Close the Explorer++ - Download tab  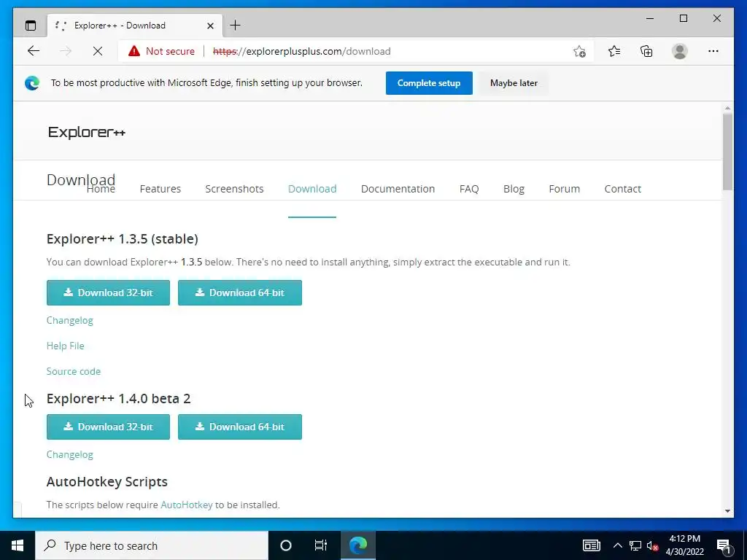(x=210, y=26)
